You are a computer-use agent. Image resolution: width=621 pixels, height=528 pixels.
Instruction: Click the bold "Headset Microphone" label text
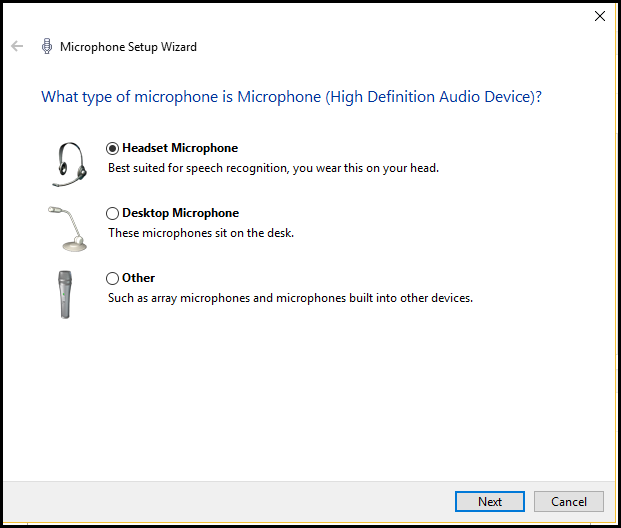(180, 148)
